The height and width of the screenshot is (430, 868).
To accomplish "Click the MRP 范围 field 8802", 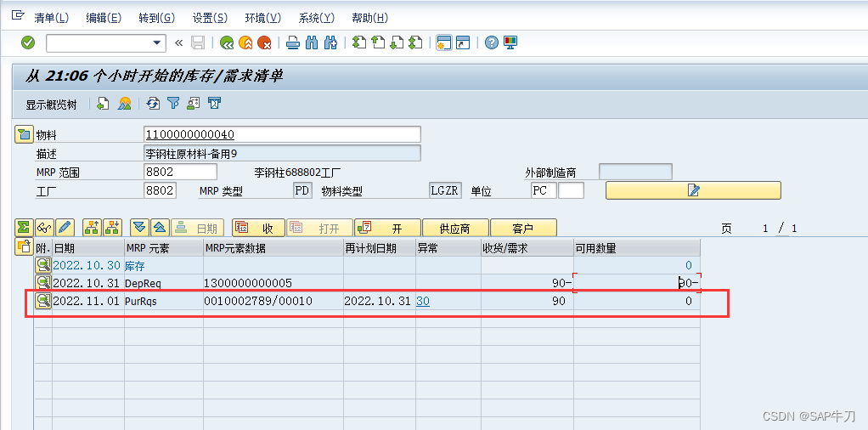I will coord(180,172).
